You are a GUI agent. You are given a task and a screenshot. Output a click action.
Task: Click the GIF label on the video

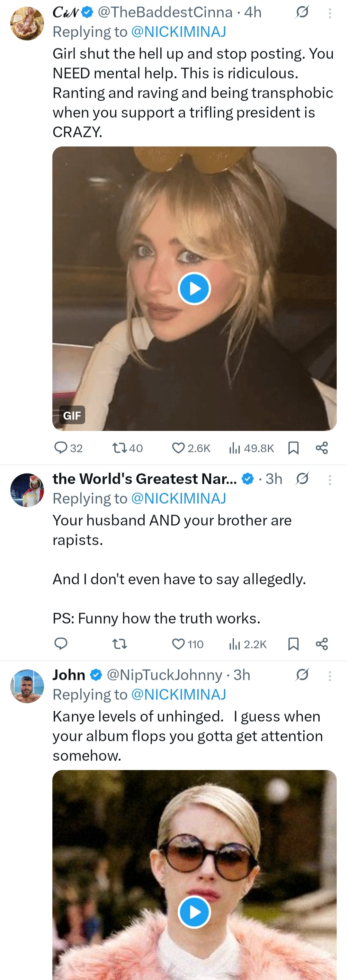pos(72,415)
